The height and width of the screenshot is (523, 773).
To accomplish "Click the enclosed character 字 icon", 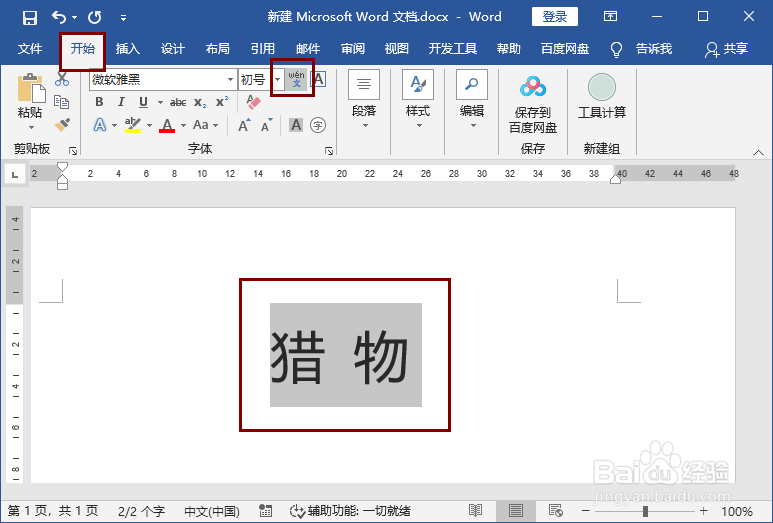I will click(318, 125).
